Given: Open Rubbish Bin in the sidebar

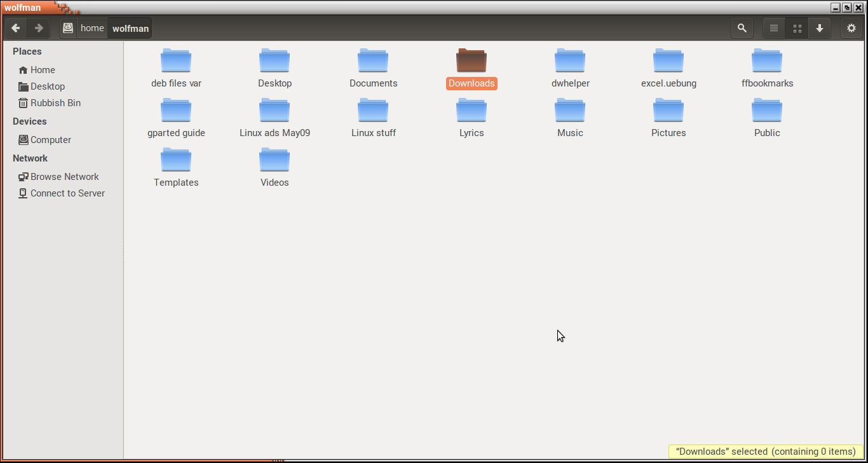Looking at the screenshot, I should (x=55, y=103).
